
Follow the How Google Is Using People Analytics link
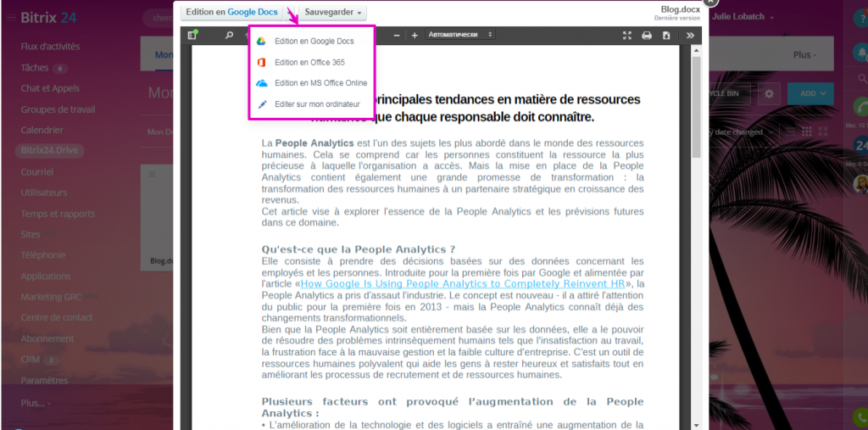pos(463,284)
